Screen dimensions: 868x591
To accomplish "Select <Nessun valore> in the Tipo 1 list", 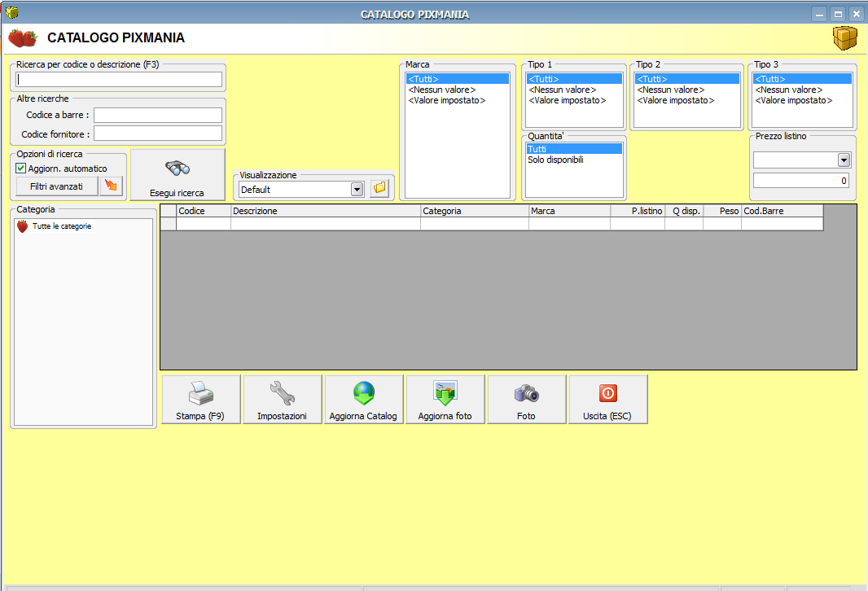I will tap(574, 90).
